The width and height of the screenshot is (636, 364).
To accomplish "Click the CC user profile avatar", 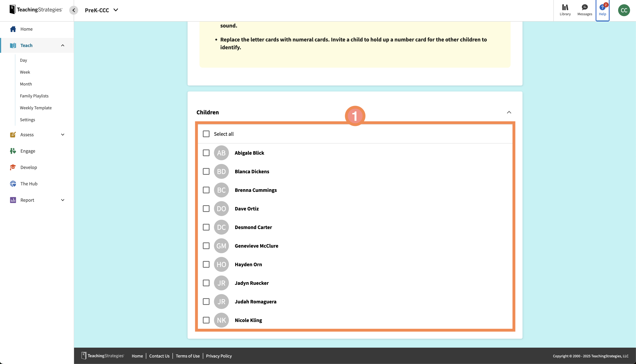I will tap(624, 10).
